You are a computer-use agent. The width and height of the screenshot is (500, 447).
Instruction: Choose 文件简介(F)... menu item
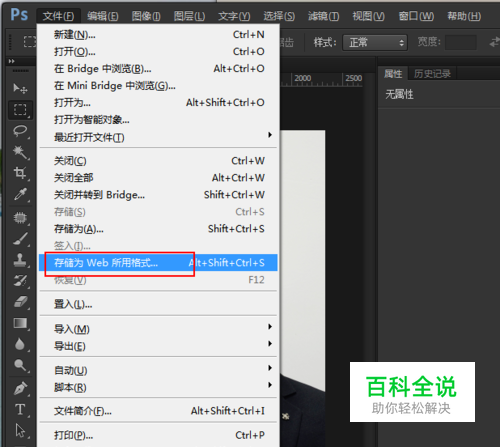tap(158, 411)
